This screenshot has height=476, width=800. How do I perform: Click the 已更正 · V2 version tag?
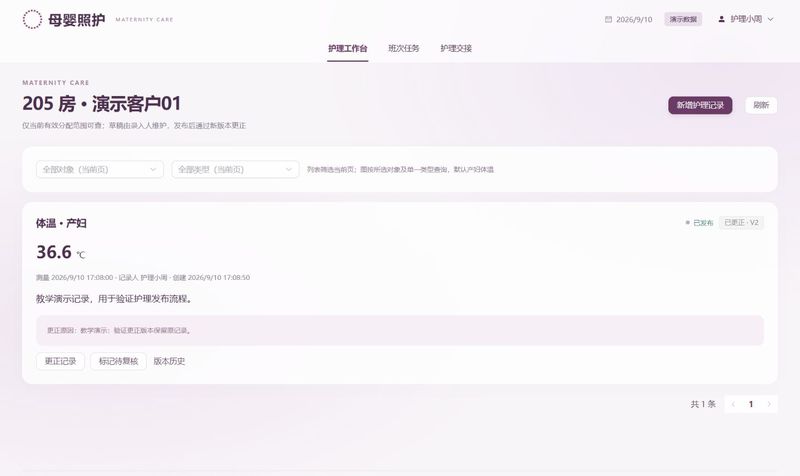coord(741,222)
